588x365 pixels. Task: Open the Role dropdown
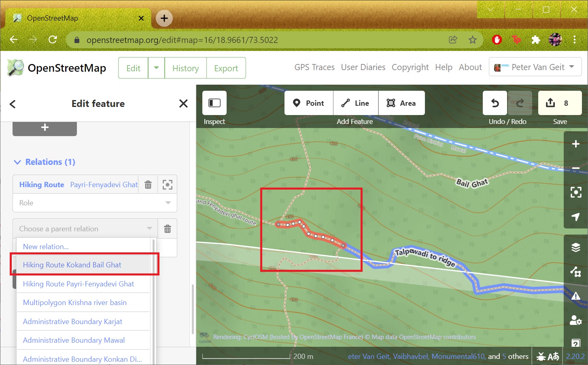click(x=95, y=203)
